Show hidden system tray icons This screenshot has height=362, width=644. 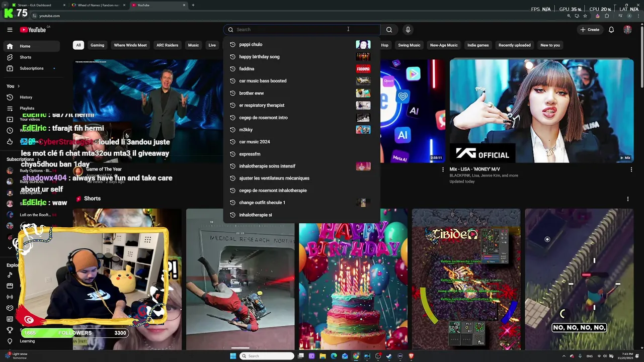coord(563,356)
